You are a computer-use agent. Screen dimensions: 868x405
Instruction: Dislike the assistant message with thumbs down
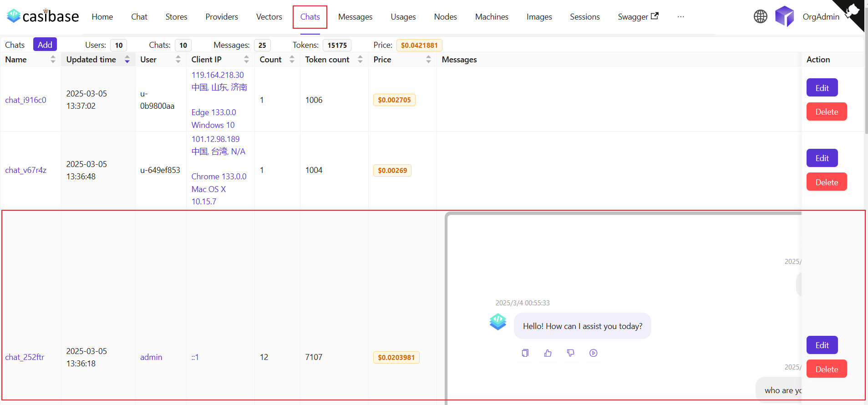pos(571,353)
